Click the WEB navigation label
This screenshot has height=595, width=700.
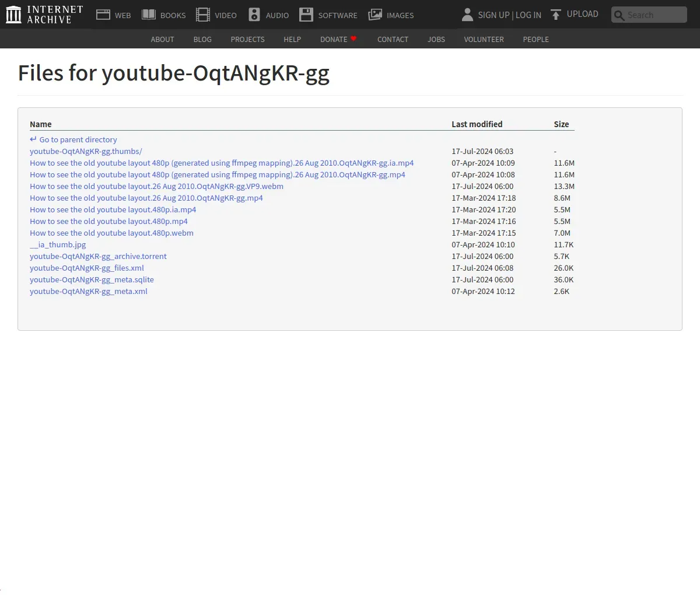(x=123, y=15)
